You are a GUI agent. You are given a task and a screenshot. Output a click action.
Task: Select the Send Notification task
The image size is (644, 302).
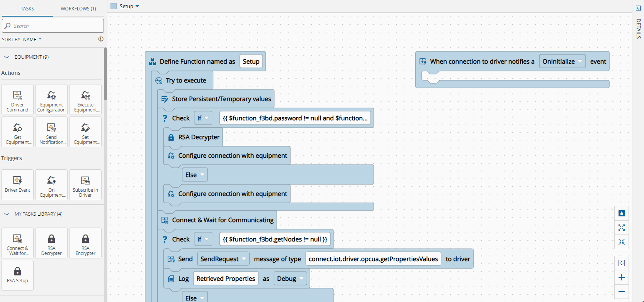[x=51, y=132]
